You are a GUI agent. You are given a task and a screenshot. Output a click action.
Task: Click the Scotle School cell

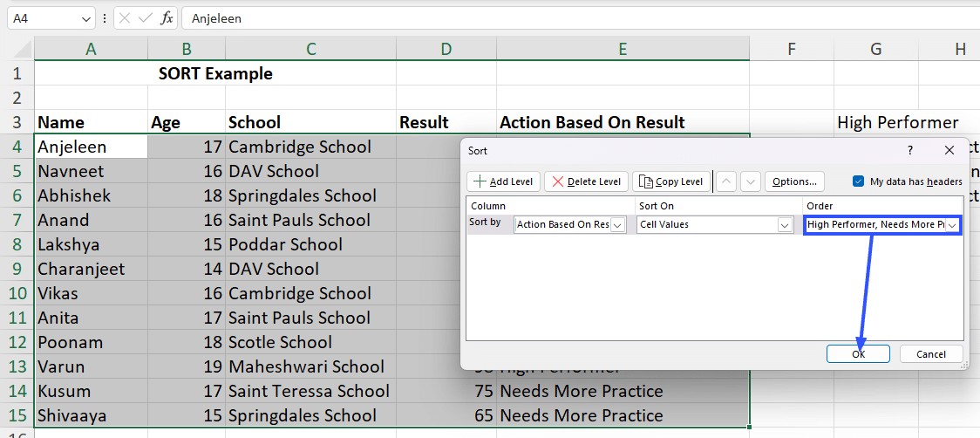point(310,342)
